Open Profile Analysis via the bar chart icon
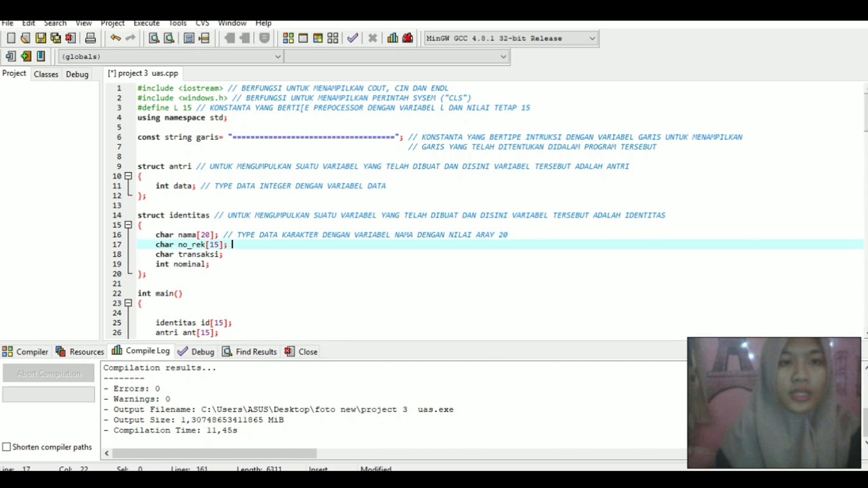868x488 pixels. [x=393, y=39]
